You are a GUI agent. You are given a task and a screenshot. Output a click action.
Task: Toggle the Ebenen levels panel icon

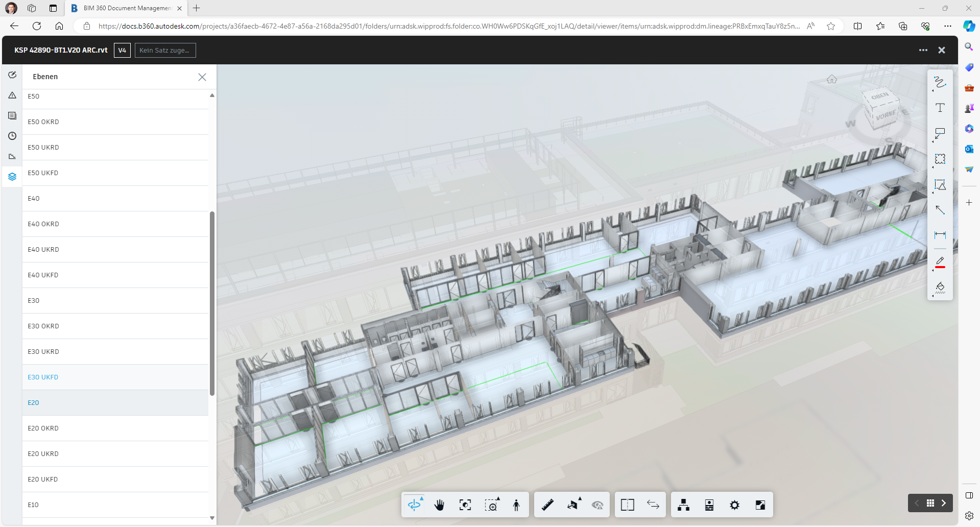pyautogui.click(x=12, y=177)
